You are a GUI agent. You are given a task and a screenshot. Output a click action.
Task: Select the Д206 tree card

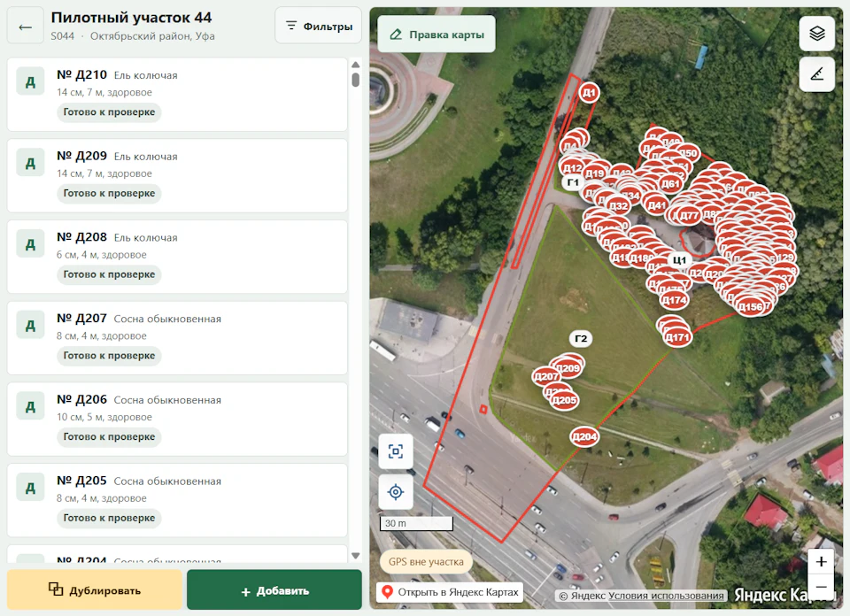pyautogui.click(x=177, y=420)
